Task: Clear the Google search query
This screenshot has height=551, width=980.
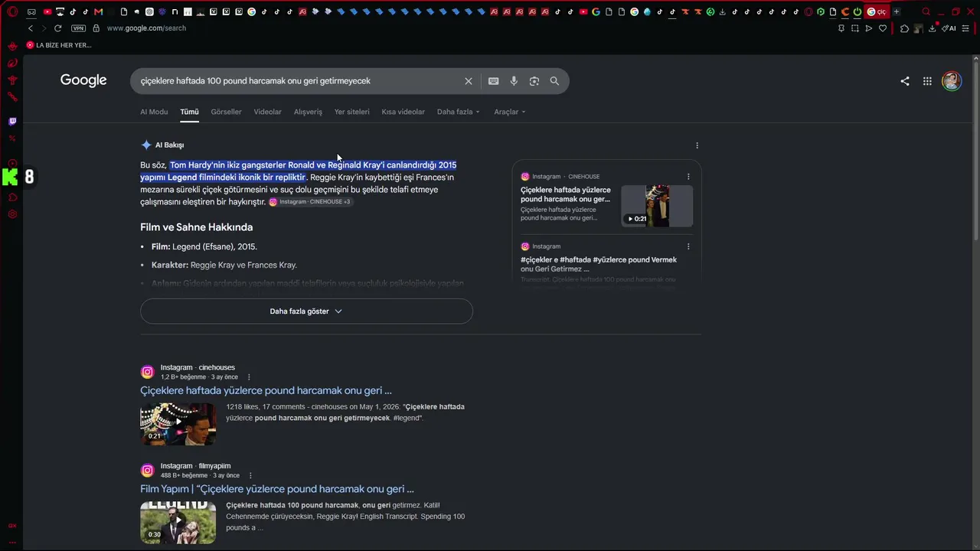Action: [x=469, y=81]
